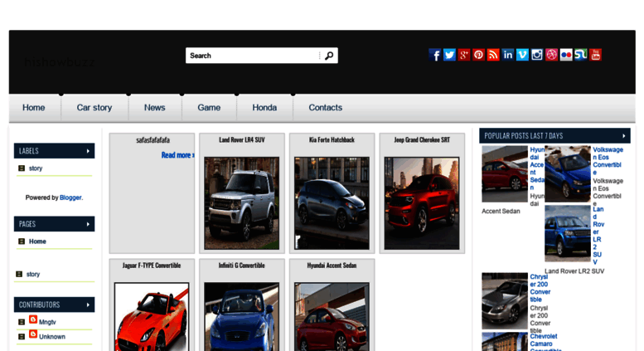Open the Car story menu item

(x=94, y=108)
